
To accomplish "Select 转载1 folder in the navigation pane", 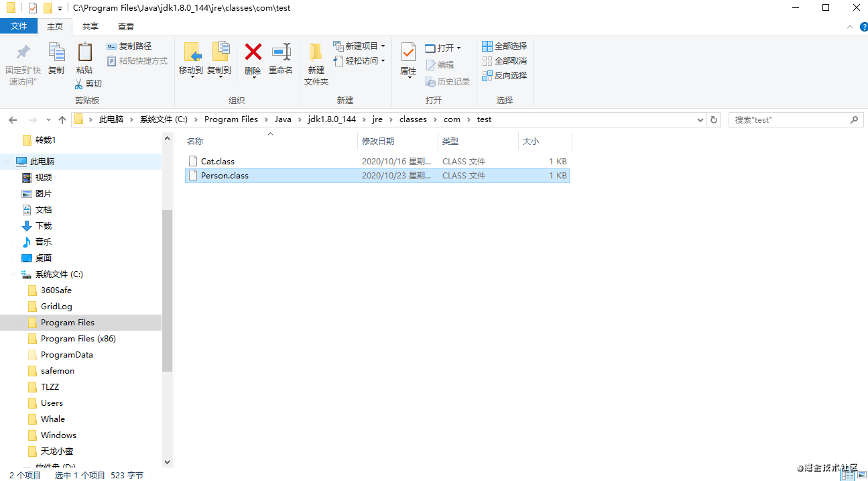I will point(39,140).
